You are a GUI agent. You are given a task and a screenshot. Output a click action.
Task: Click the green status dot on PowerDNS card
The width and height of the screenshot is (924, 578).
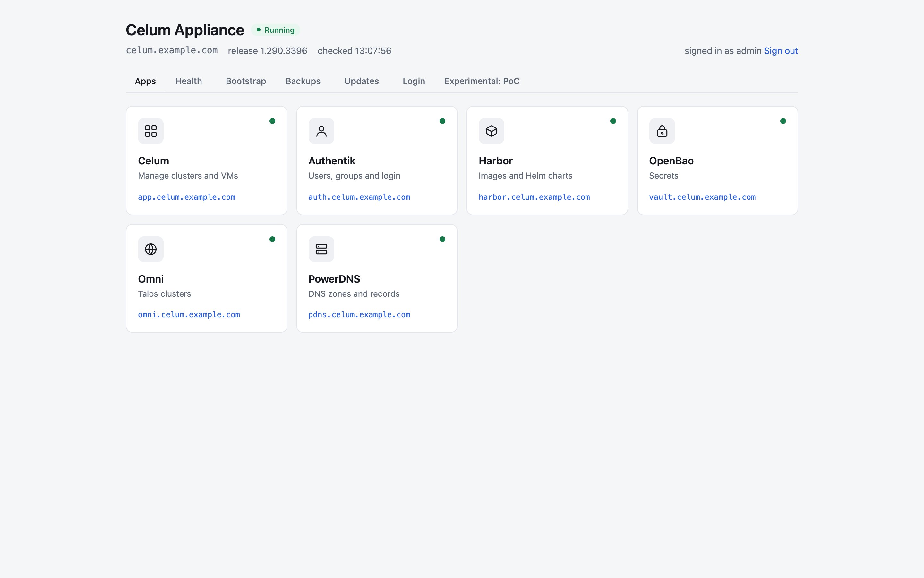(x=442, y=239)
